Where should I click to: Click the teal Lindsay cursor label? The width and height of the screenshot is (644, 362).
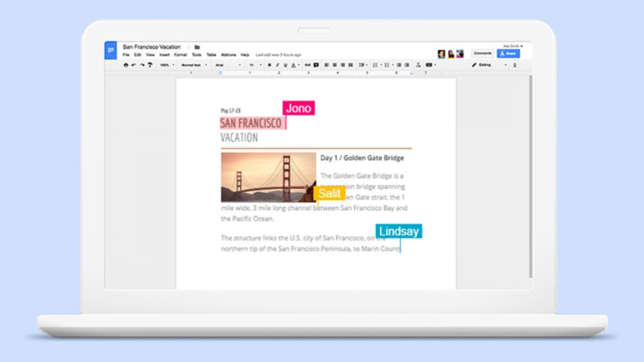398,231
